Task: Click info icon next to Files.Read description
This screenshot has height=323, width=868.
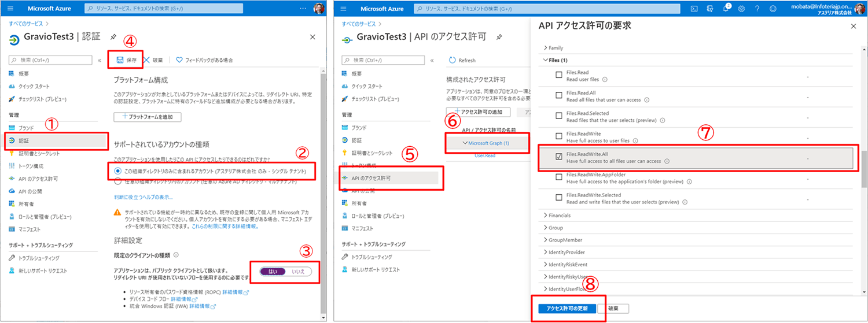Action: tap(604, 80)
